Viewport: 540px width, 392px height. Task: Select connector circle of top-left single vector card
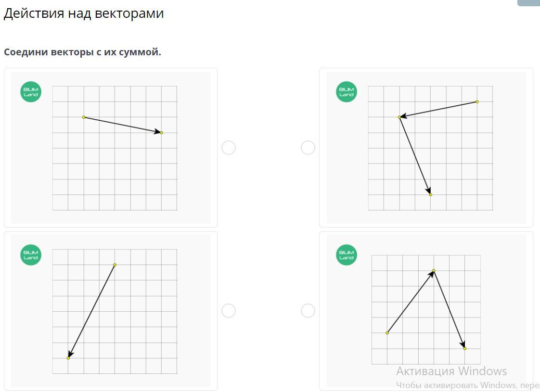tap(229, 148)
